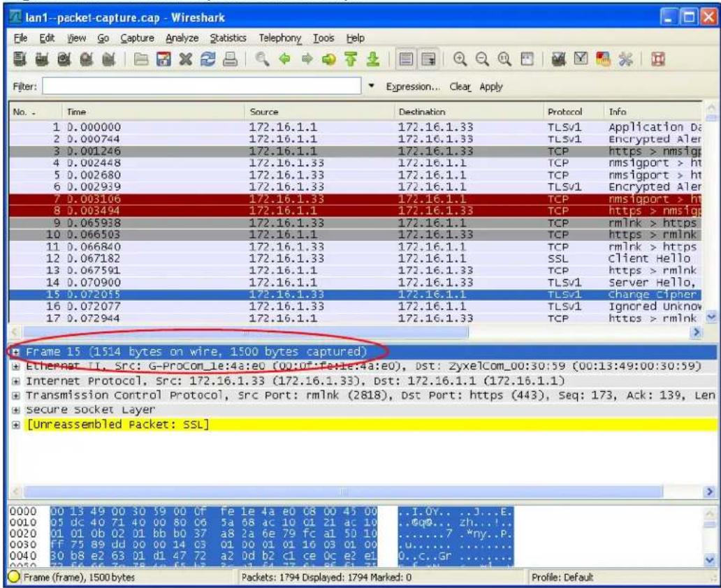721x588 pixels.
Task: Expand Transmission Control Protocol details
Action: click(15, 395)
